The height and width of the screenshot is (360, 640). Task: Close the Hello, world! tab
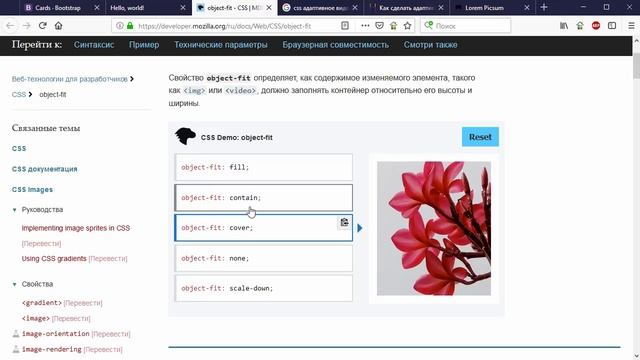pos(183,8)
